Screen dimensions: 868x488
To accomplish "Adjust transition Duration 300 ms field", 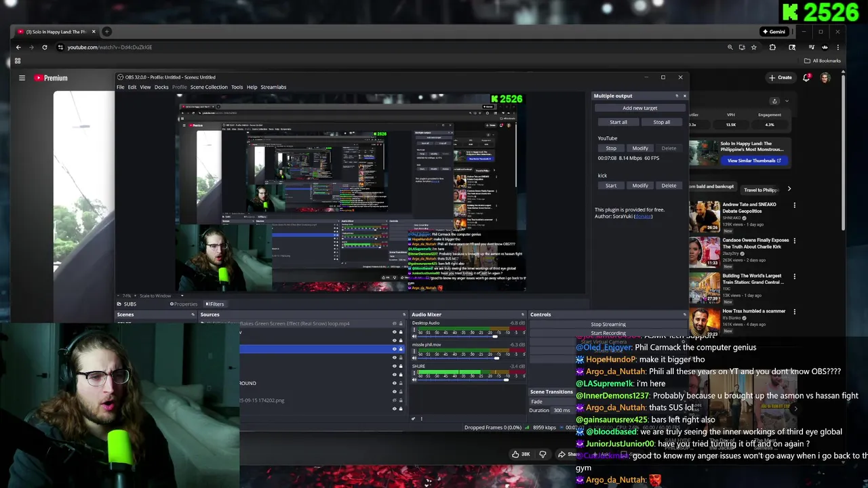I will pos(561,410).
